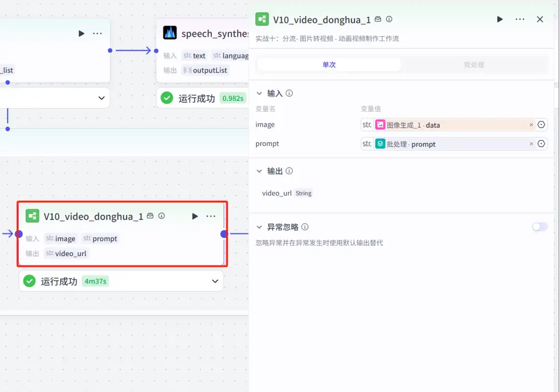Select the V10_video_donghua_1 node title on canvas
559x392 pixels.
tap(93, 217)
